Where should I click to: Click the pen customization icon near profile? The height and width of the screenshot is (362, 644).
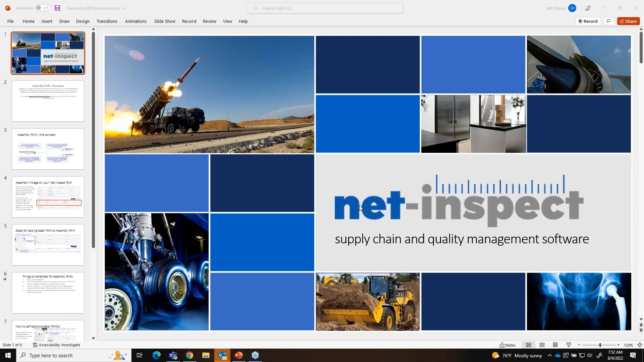click(588, 8)
